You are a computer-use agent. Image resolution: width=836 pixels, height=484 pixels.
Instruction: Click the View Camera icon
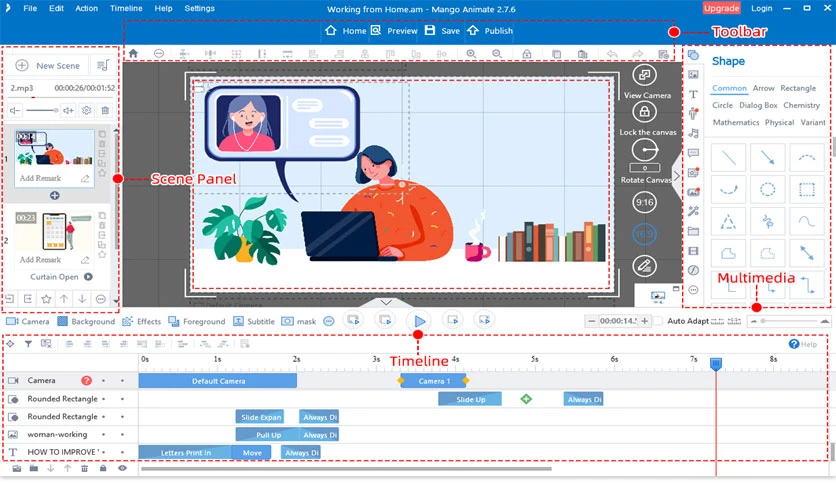click(x=645, y=75)
